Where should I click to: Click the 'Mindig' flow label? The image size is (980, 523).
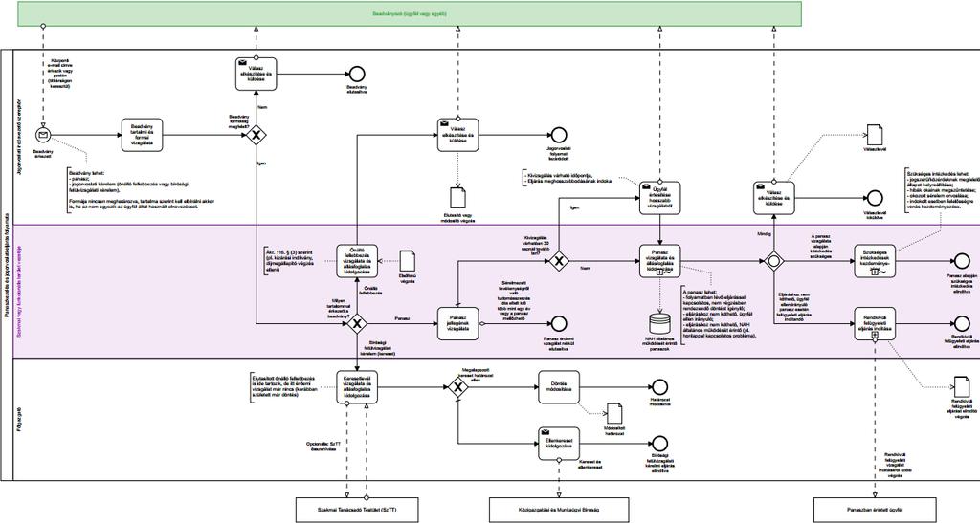point(763,233)
